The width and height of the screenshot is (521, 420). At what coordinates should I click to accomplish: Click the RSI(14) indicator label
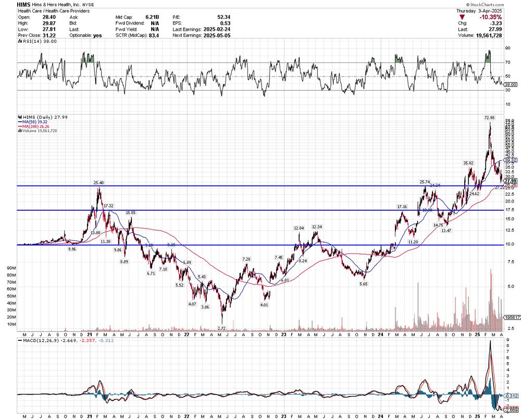point(37,41)
